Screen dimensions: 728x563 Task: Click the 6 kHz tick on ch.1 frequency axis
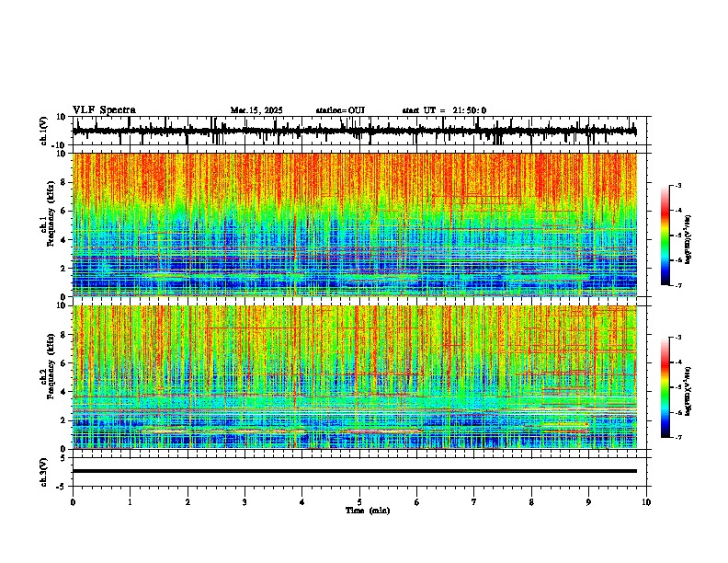pos(64,211)
